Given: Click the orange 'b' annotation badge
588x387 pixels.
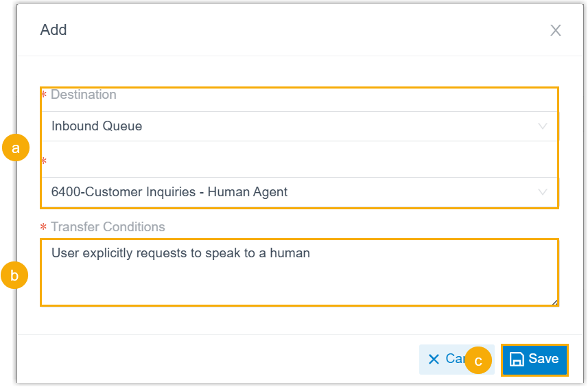Looking at the screenshot, I should (14, 276).
